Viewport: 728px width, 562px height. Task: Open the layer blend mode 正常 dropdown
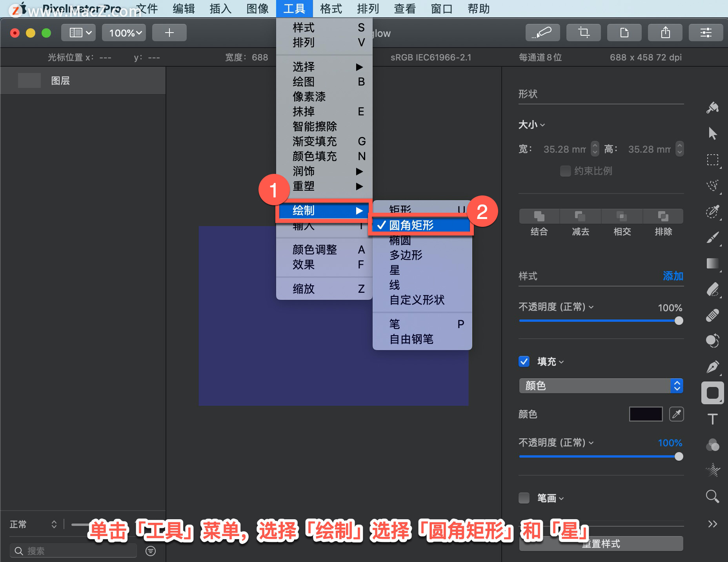(33, 524)
